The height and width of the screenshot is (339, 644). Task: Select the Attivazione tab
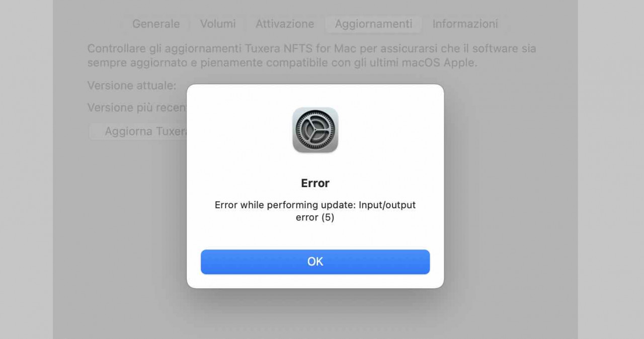click(x=285, y=24)
